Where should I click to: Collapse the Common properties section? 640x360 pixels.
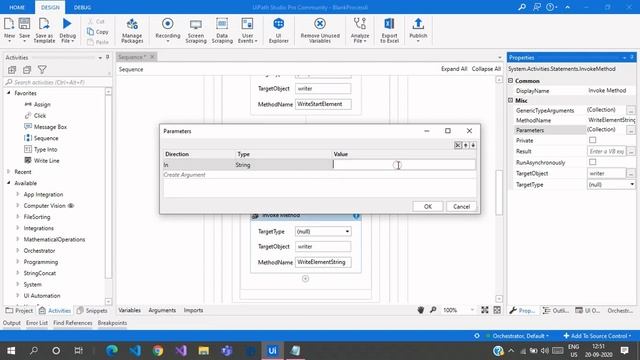tap(511, 81)
